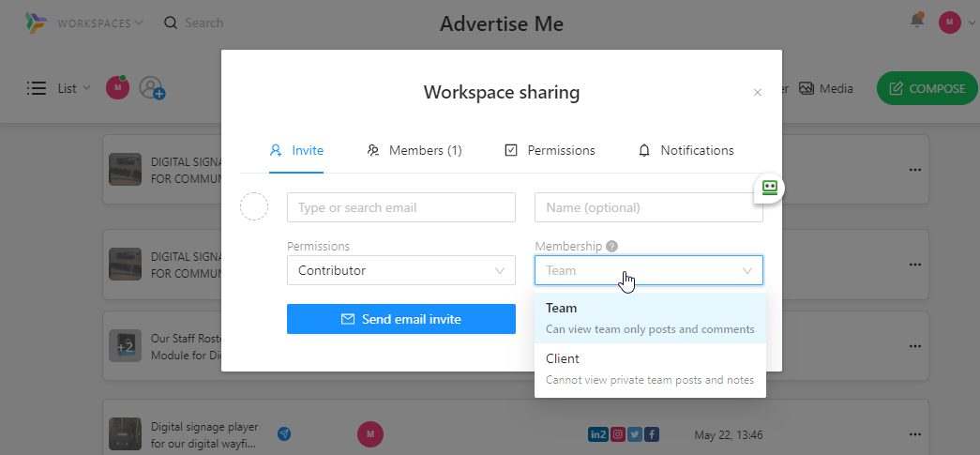Expand the Workspaces dropdown

[99, 23]
